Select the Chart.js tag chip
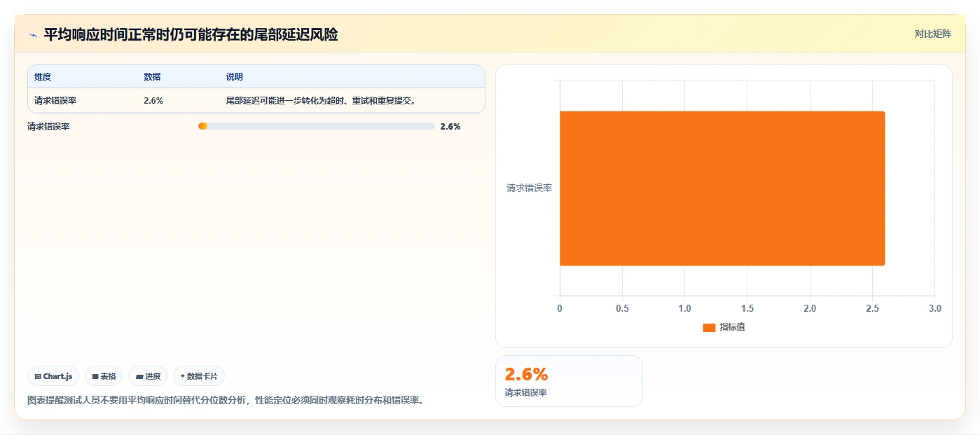 (54, 376)
